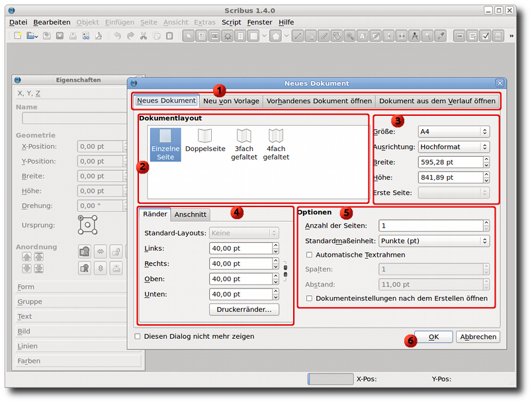Select the Insert Line tool
Screen dimensions: 532x403
tap(298, 36)
